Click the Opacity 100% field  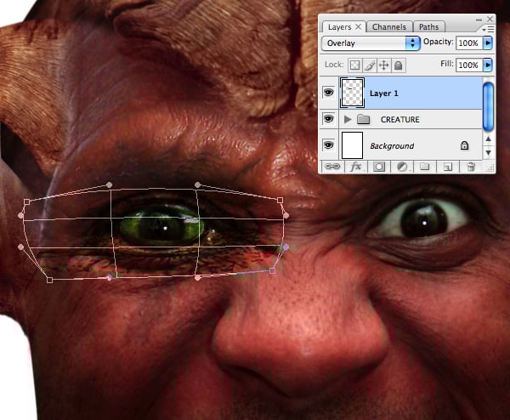coord(468,43)
